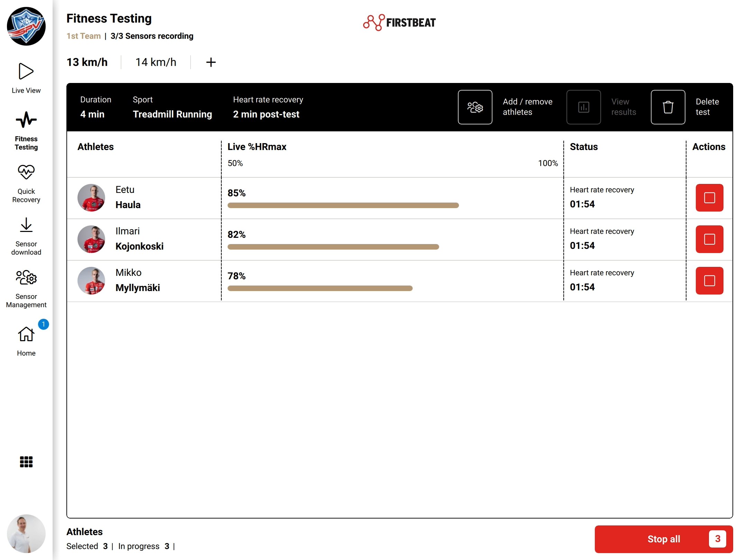Stop recording for Eetu Haula
This screenshot has width=747, height=560.
point(709,198)
